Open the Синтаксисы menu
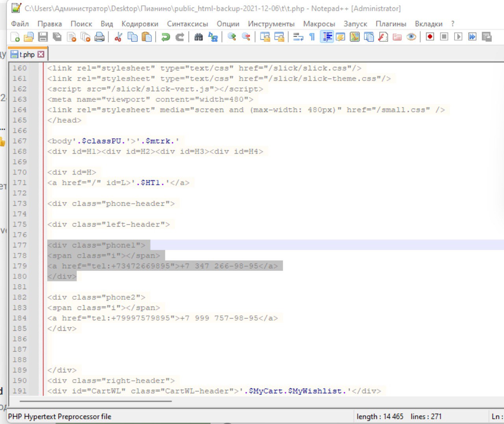 pyautogui.click(x=187, y=24)
